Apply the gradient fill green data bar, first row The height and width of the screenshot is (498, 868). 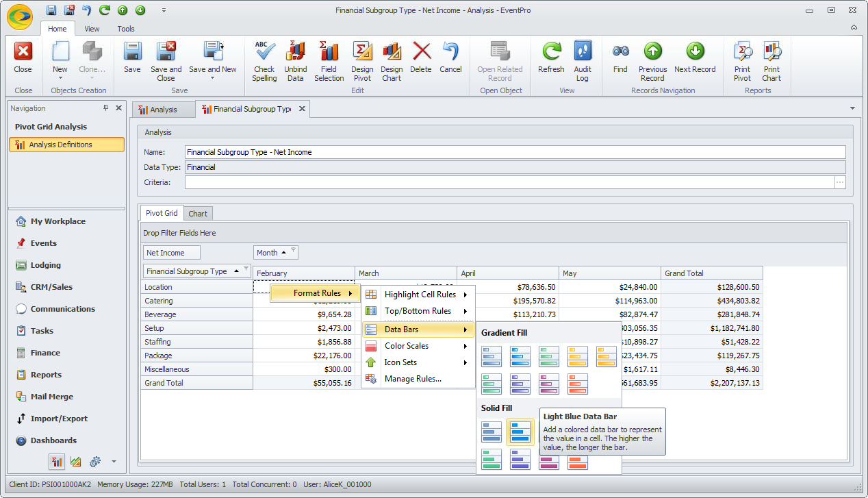(549, 356)
